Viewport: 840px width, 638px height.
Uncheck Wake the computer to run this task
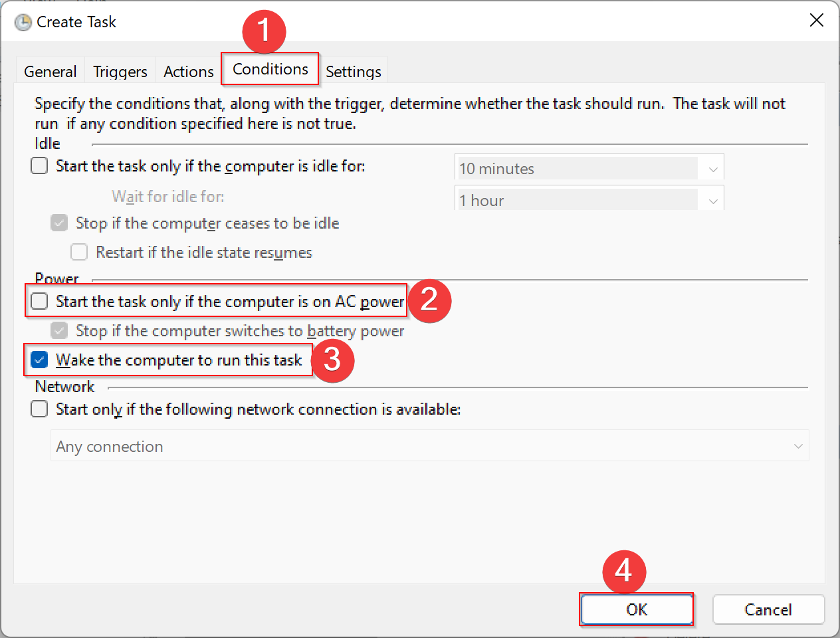(x=39, y=360)
